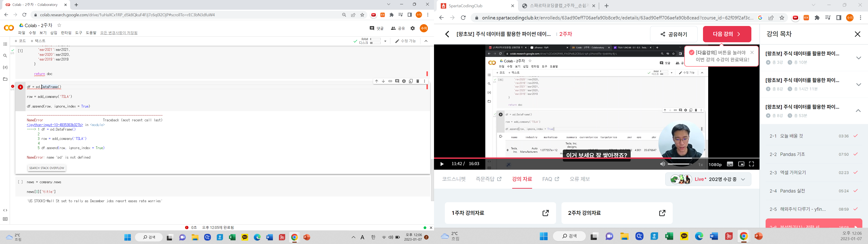The width and height of the screenshot is (868, 244).
Task: Open cell editor settings gear in cell toolbar
Action: click(x=404, y=81)
